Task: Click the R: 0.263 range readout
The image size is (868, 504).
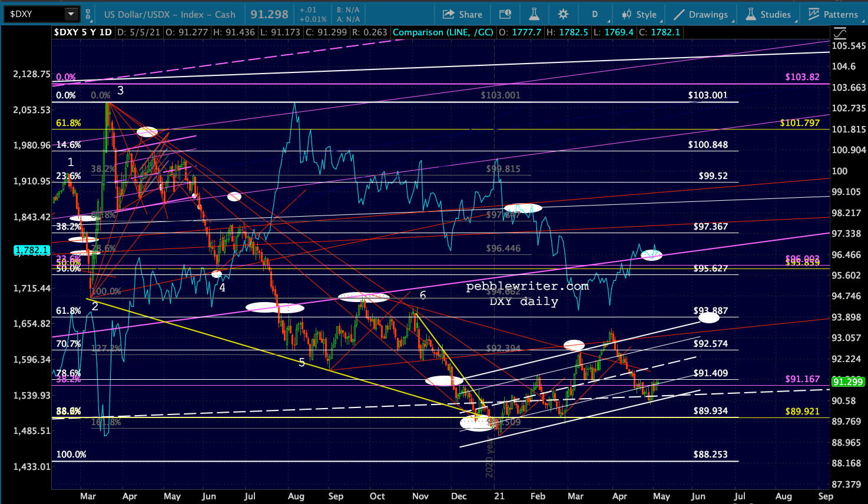Action: (x=370, y=32)
